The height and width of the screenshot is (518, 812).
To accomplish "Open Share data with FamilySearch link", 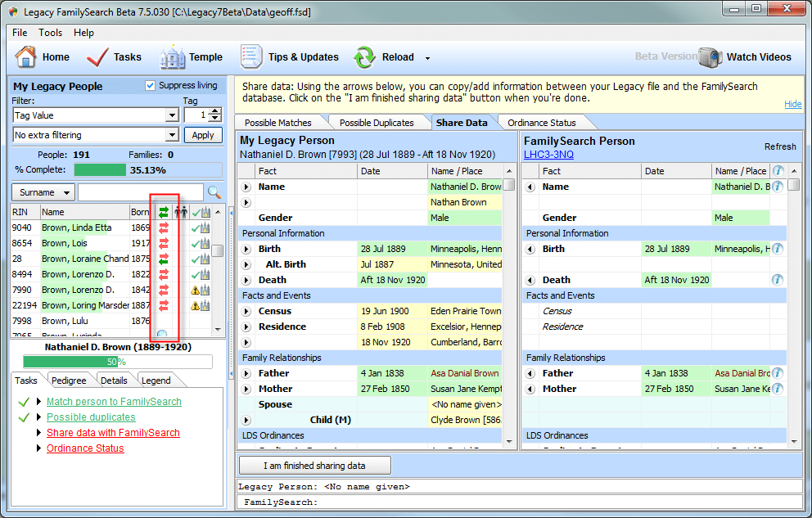I will click(x=113, y=433).
